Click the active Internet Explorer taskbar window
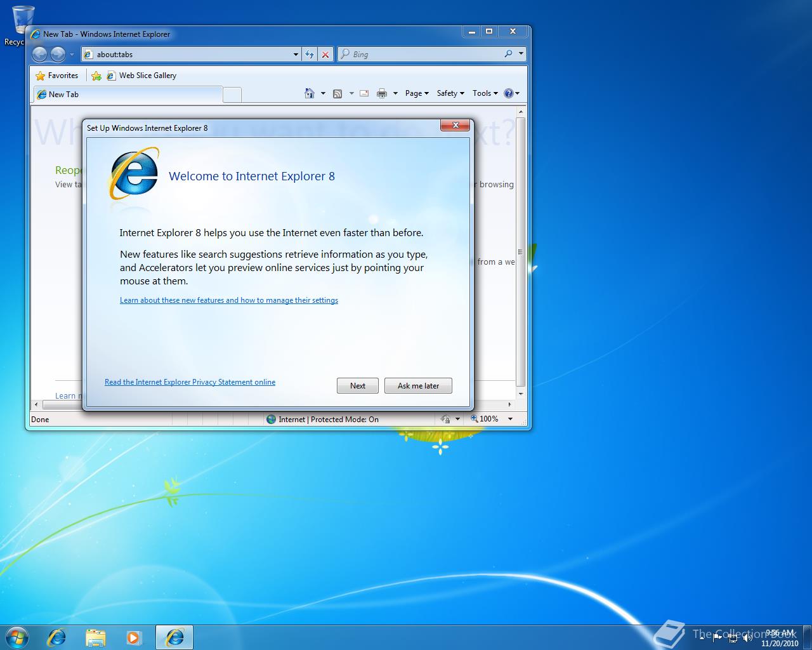The image size is (812, 650). click(x=174, y=637)
